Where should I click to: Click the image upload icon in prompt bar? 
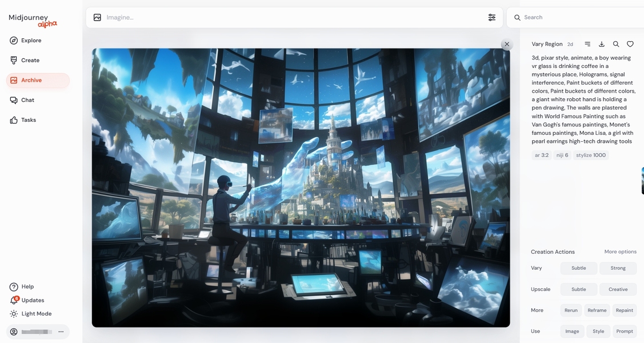(x=97, y=17)
